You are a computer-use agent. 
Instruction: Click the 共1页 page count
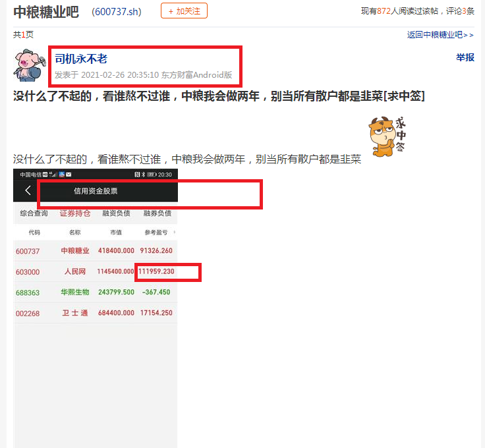(23, 34)
